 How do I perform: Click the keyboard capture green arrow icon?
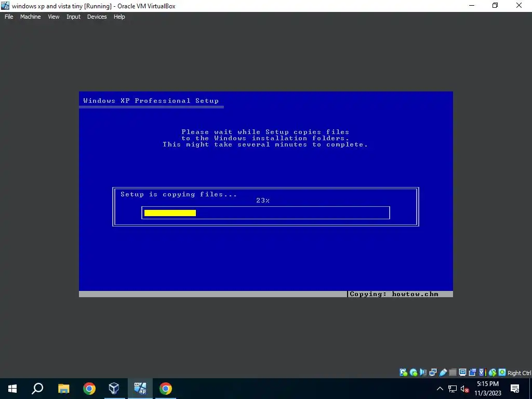coord(502,373)
